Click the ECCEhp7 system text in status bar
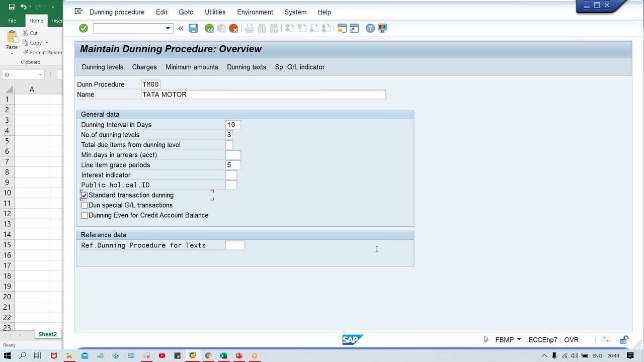The width and height of the screenshot is (644, 362). 543,340
